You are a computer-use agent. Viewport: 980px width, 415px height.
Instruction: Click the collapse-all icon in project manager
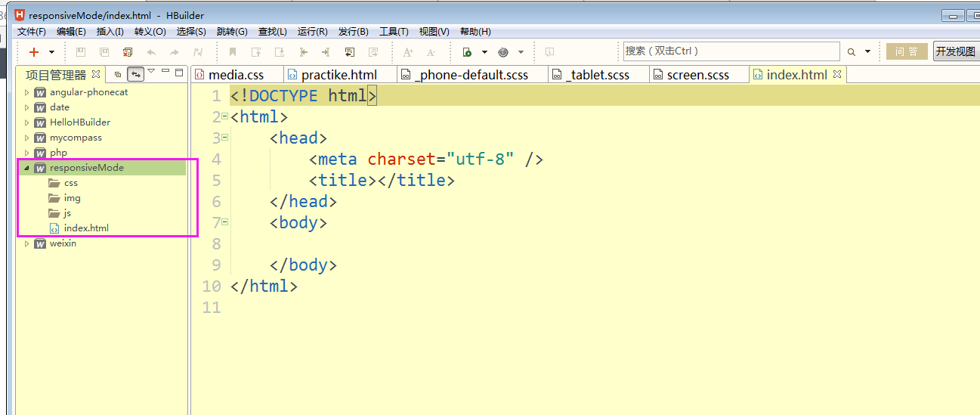coord(118,74)
